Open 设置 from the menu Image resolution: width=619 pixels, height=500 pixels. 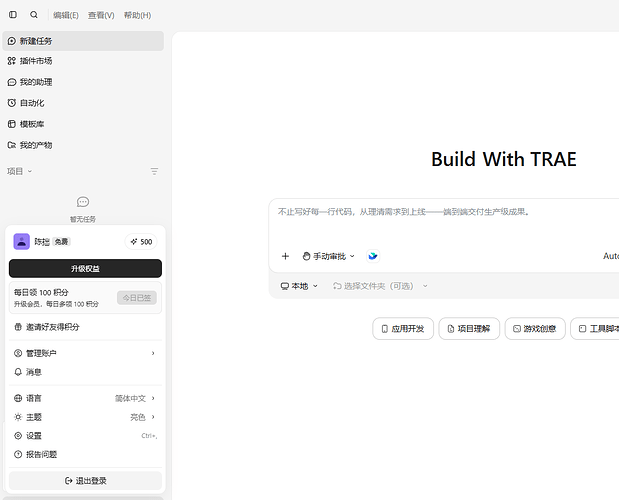point(85,436)
